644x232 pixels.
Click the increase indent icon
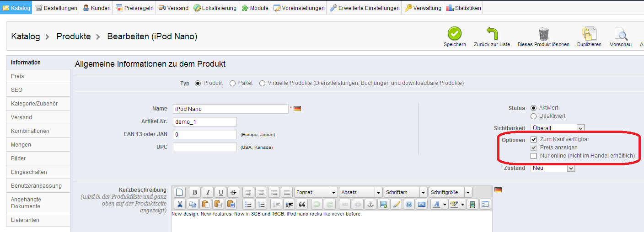[289, 204]
